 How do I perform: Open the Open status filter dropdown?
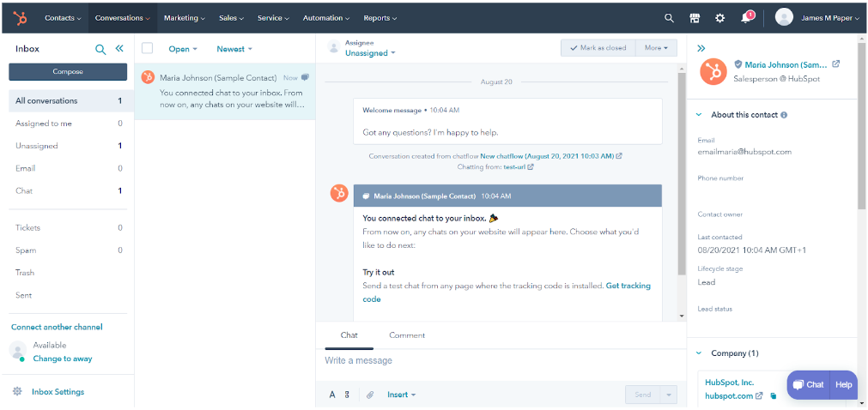(x=183, y=49)
